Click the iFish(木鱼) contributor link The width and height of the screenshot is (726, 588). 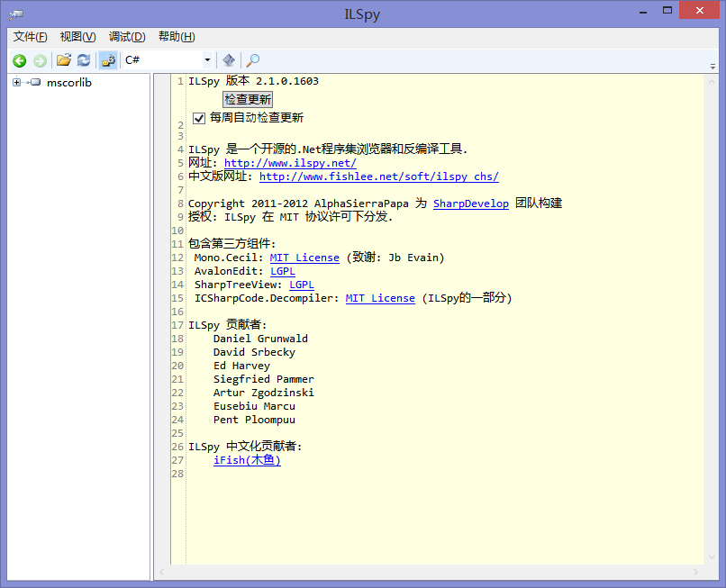point(247,460)
